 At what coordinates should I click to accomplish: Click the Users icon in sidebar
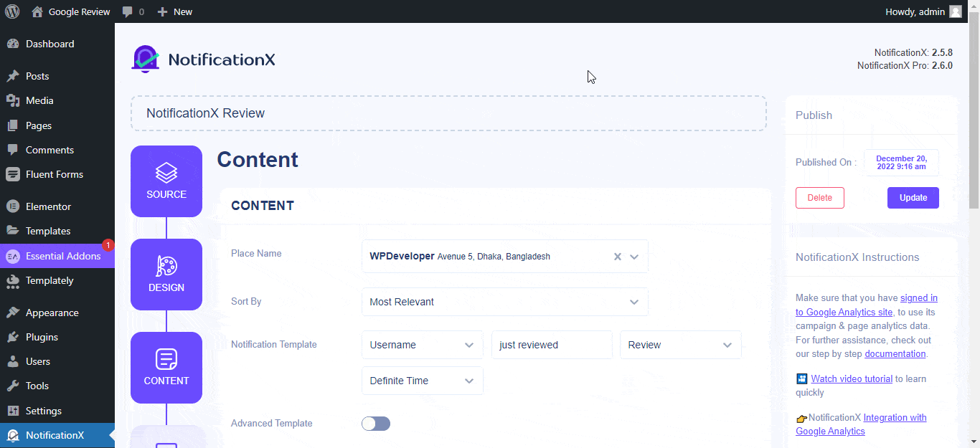pyautogui.click(x=13, y=361)
